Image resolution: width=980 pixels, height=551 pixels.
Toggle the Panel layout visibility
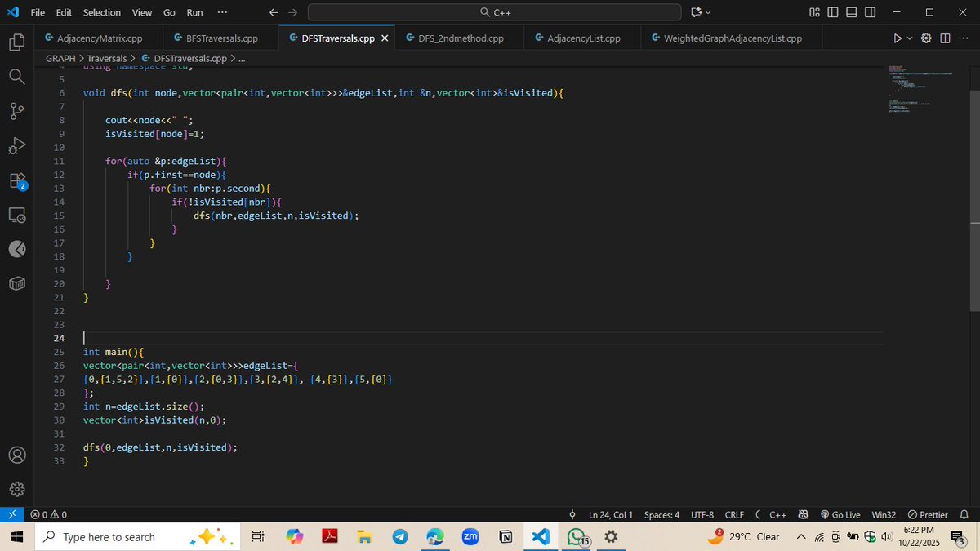tap(850, 12)
